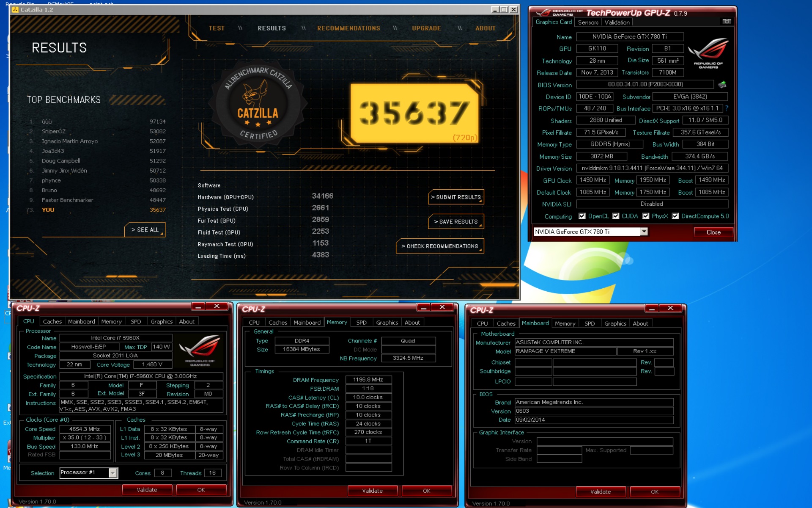Click SniperOZ entry in top benchmarks
The width and height of the screenshot is (812, 508).
coord(97,131)
